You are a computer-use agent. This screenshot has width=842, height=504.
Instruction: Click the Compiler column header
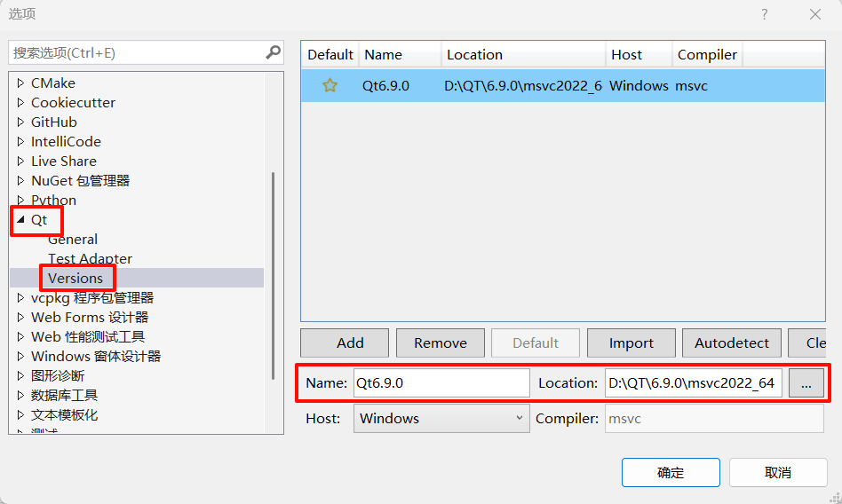[x=707, y=55]
